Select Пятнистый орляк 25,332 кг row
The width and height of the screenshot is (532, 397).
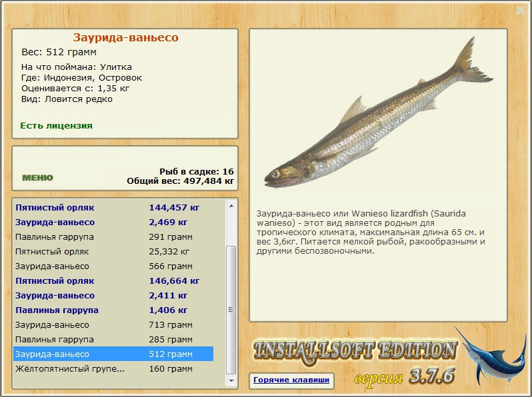pos(113,252)
